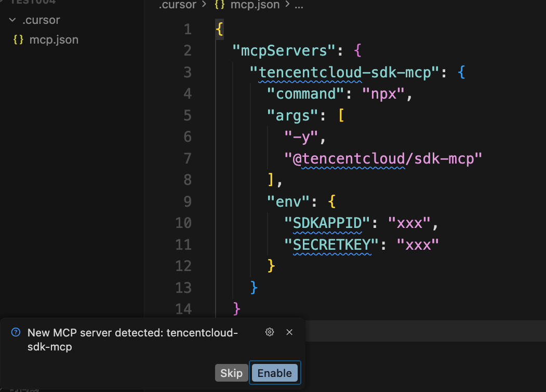Screen dimensions: 546x392
Task: Open mcp.json file in the explorer tree
Action: click(x=54, y=39)
